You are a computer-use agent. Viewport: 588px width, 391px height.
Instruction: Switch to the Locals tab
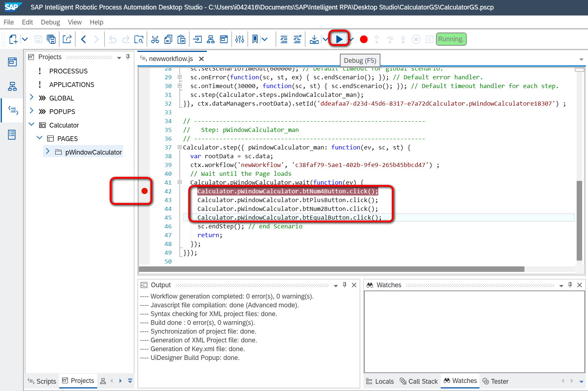click(x=380, y=381)
